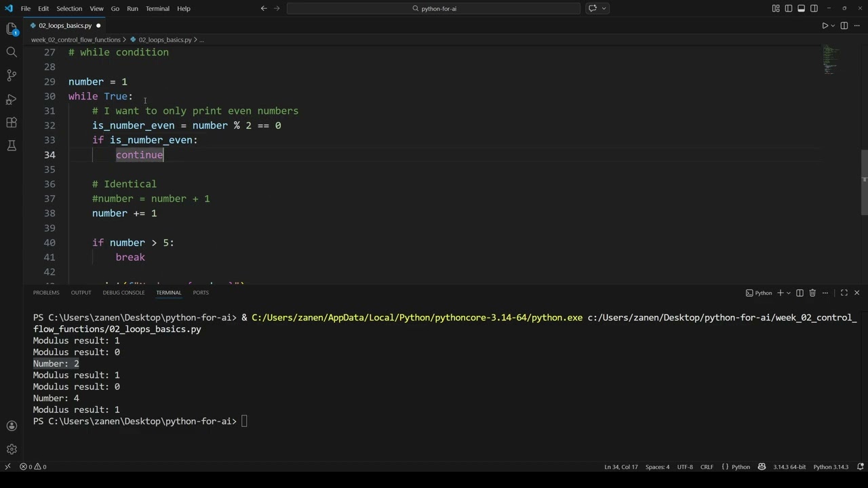The image size is (868, 488).
Task: Expand the new terminal launch profile dropdown
Action: (789, 293)
